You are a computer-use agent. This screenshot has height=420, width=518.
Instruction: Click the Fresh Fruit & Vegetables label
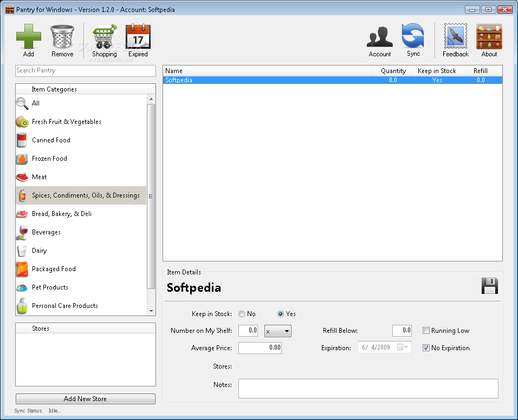tap(67, 122)
